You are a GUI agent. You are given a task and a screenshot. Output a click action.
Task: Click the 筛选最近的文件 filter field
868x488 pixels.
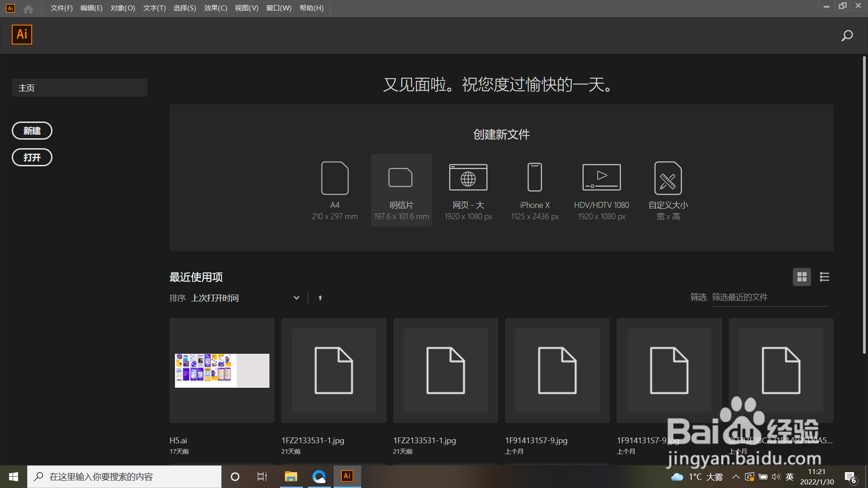tap(769, 297)
